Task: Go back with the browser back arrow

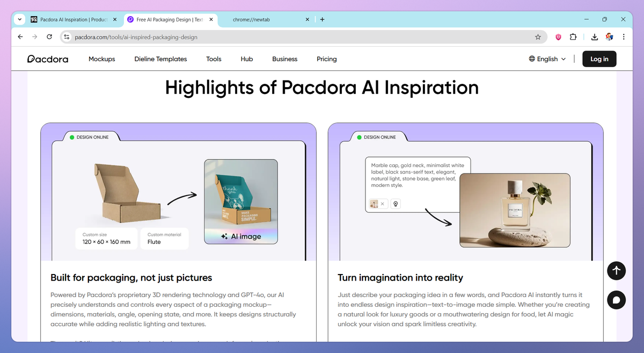Action: [20, 37]
